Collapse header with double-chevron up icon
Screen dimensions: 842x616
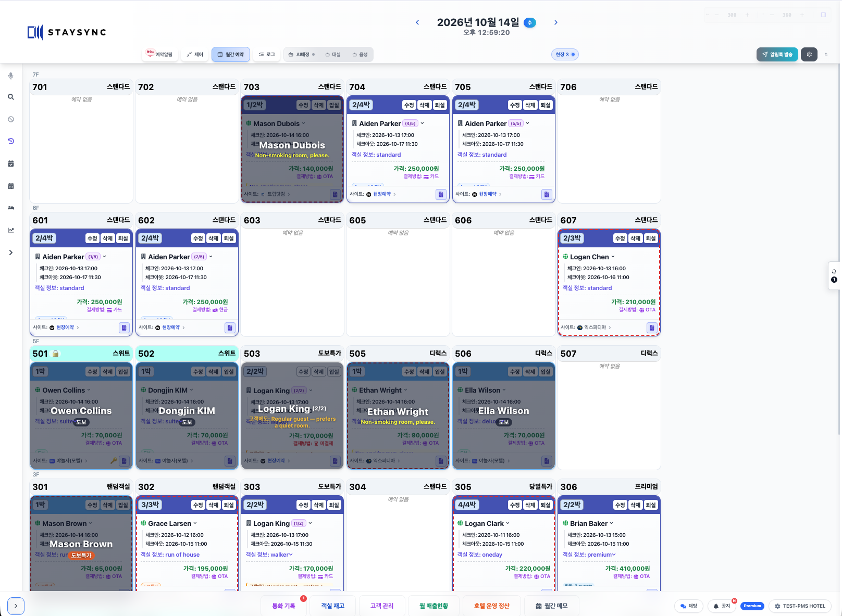tap(826, 54)
